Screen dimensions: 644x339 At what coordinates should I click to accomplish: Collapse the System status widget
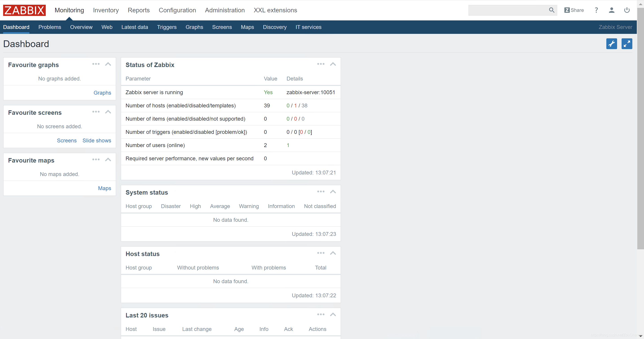click(333, 192)
